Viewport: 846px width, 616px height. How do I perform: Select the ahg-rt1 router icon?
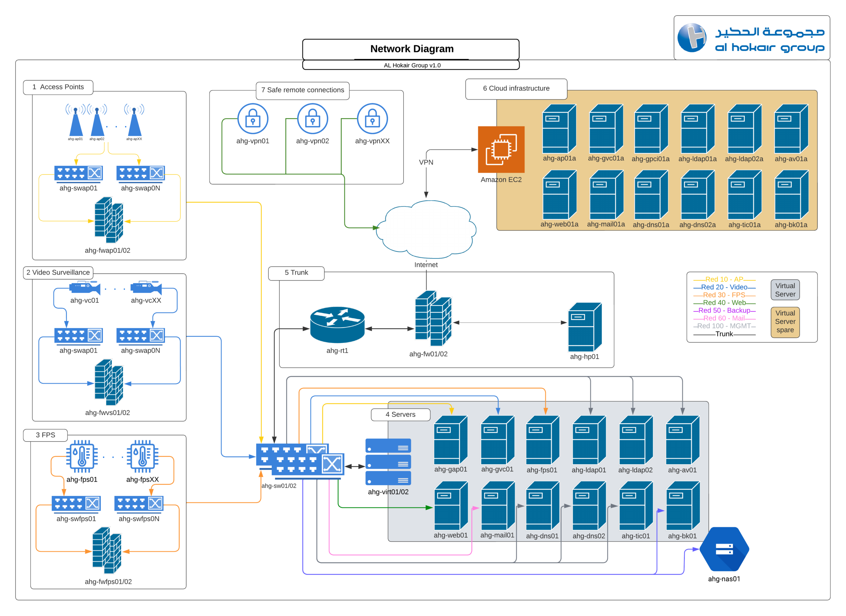pyautogui.click(x=337, y=324)
